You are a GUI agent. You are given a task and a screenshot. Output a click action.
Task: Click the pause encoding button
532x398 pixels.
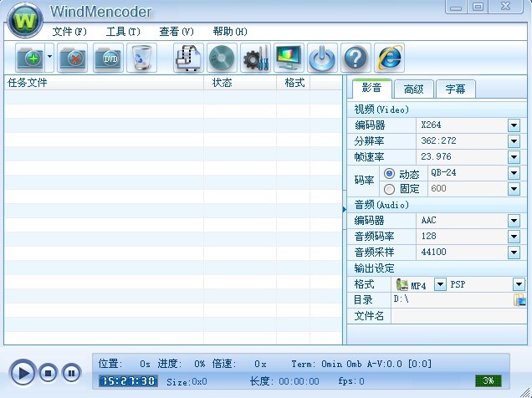coord(71,373)
